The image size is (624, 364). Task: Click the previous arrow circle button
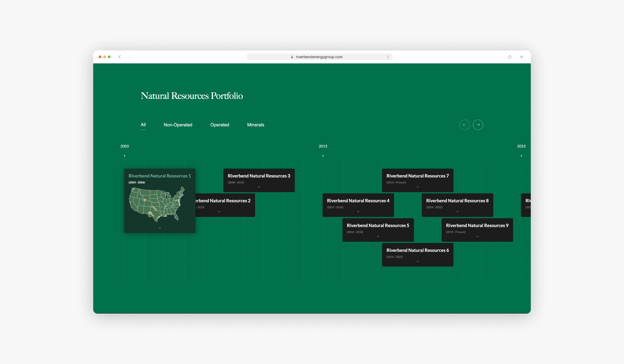coord(465,125)
